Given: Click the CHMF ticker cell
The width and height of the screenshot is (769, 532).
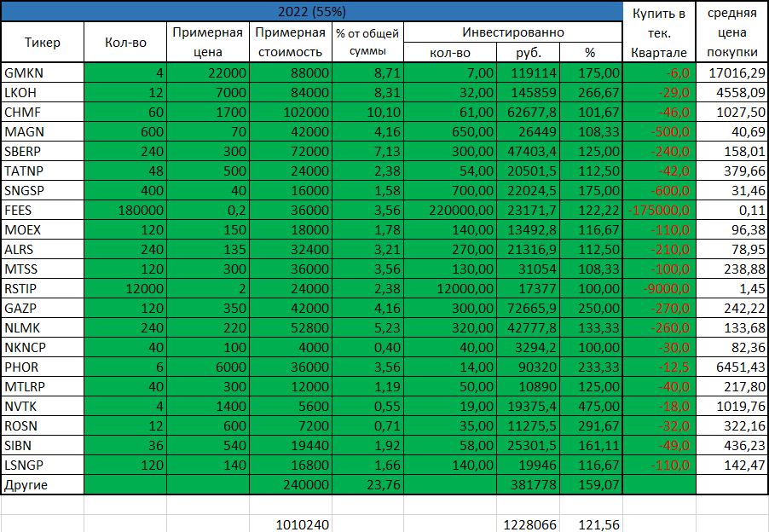Looking at the screenshot, I should [43, 113].
